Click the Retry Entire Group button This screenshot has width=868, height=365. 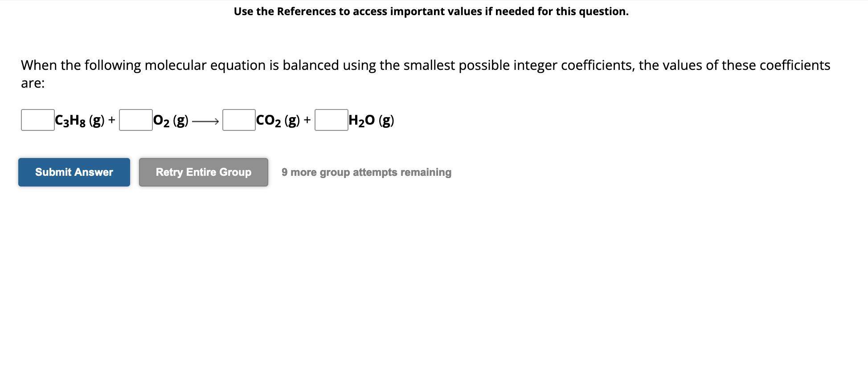click(x=203, y=172)
